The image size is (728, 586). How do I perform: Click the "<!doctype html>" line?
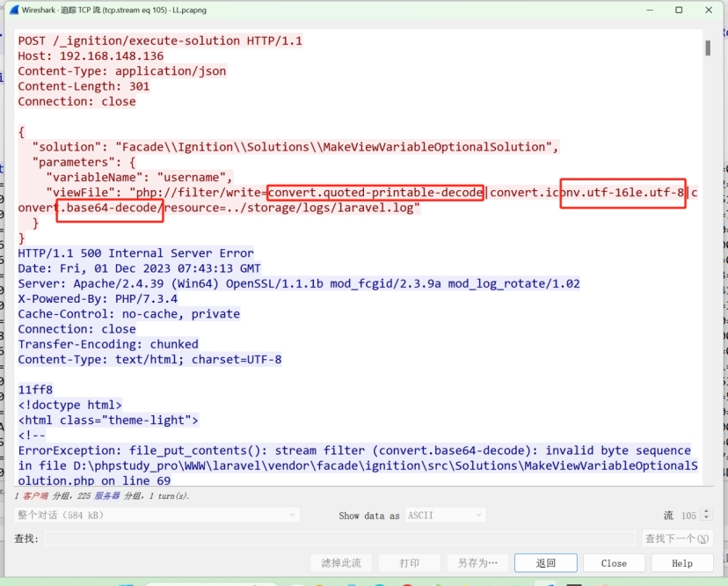click(69, 406)
